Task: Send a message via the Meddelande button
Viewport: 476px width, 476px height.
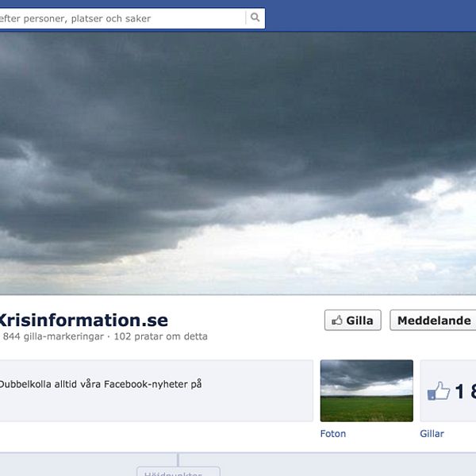Action: point(433,321)
